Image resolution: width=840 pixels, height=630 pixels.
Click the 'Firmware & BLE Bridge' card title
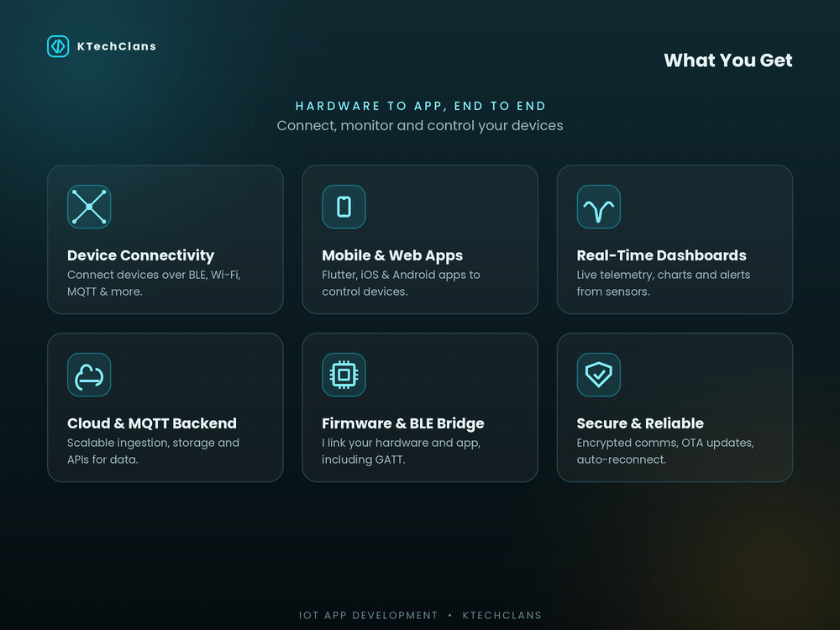403,423
